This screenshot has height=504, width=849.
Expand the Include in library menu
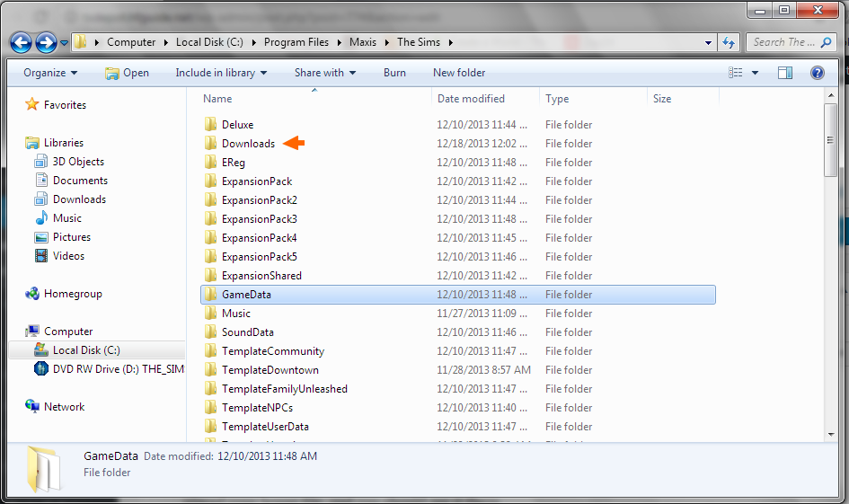[x=222, y=73]
